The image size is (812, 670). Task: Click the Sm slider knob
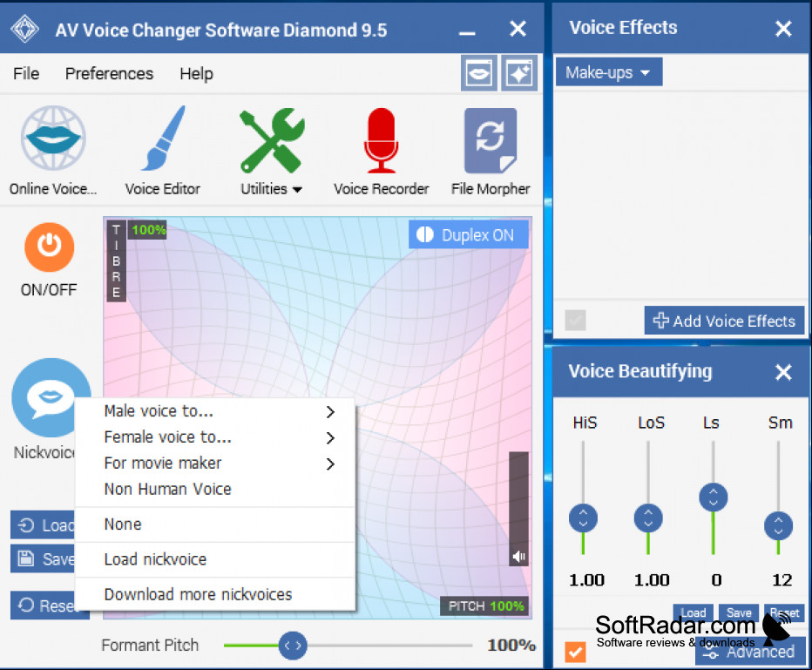point(778,526)
